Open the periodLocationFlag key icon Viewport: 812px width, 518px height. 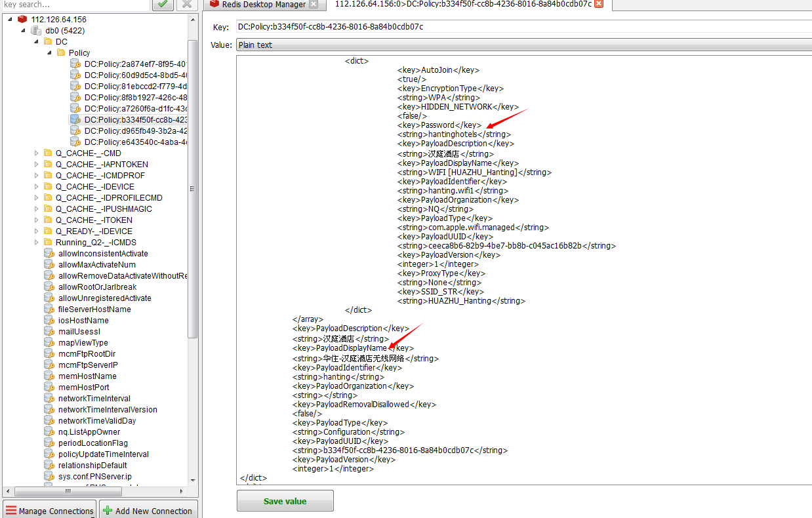click(x=49, y=443)
